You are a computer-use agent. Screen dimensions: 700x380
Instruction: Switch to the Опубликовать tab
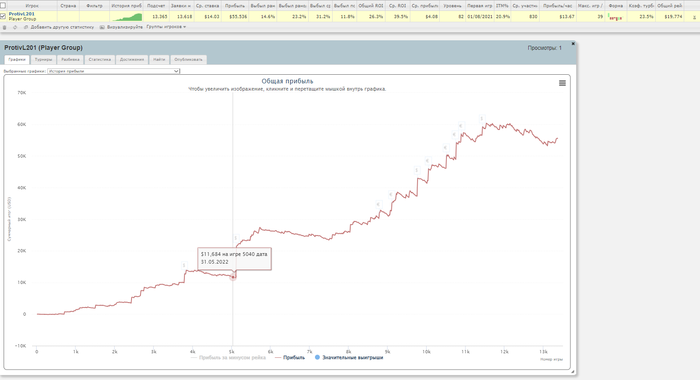[x=188, y=59]
